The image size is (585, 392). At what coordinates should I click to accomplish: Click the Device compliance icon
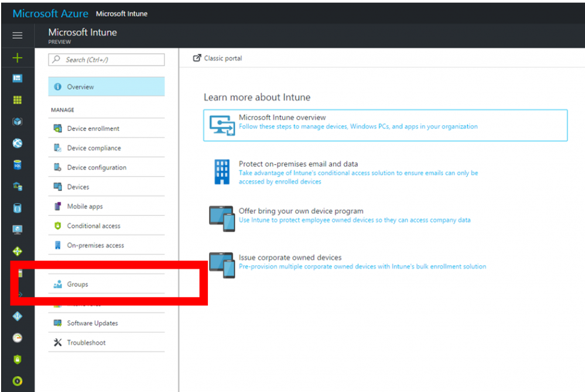click(x=57, y=148)
